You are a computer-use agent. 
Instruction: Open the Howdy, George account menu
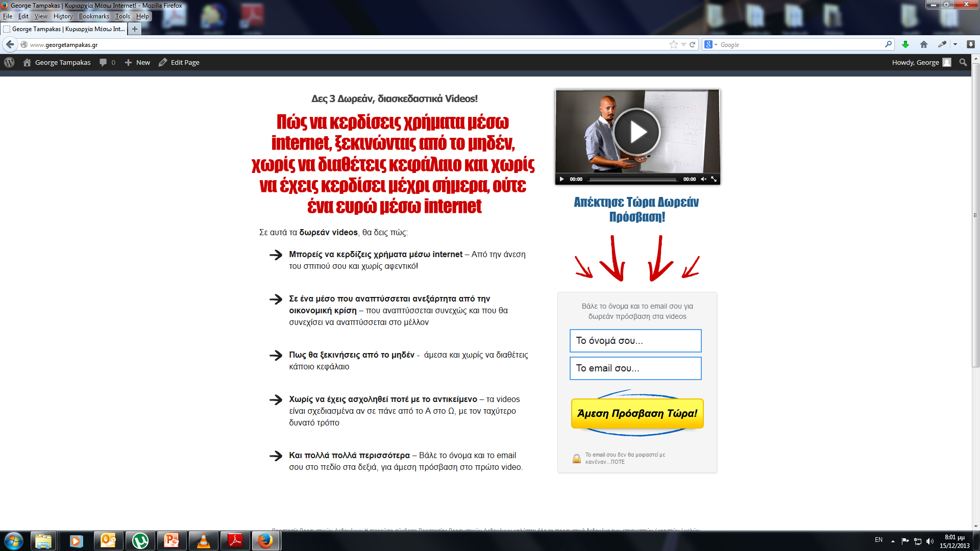pos(921,62)
